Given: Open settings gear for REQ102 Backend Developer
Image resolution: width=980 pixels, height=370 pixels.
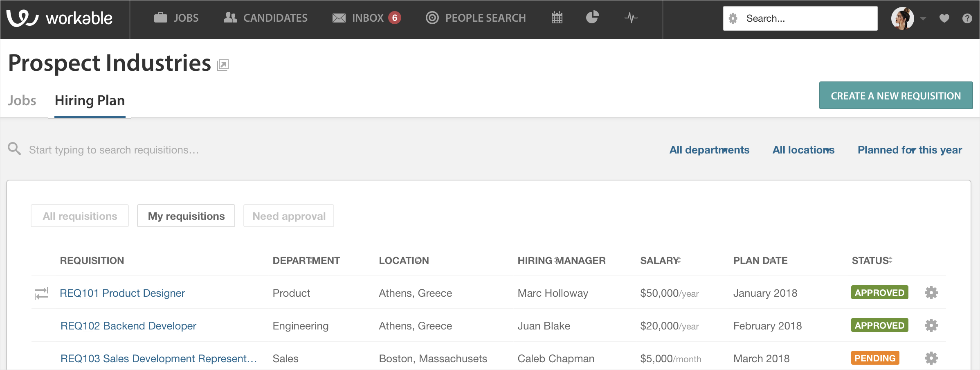Looking at the screenshot, I should coord(931,325).
